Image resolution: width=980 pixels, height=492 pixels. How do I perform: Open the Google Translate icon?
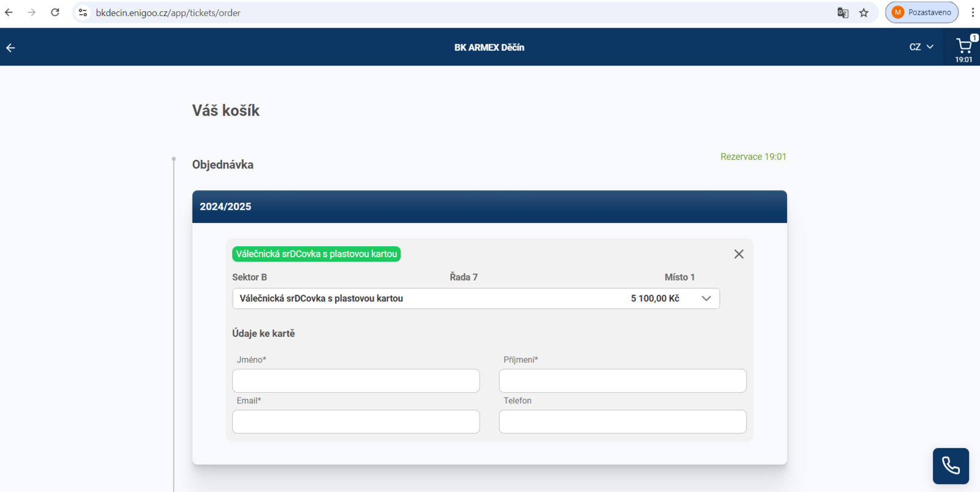click(843, 12)
